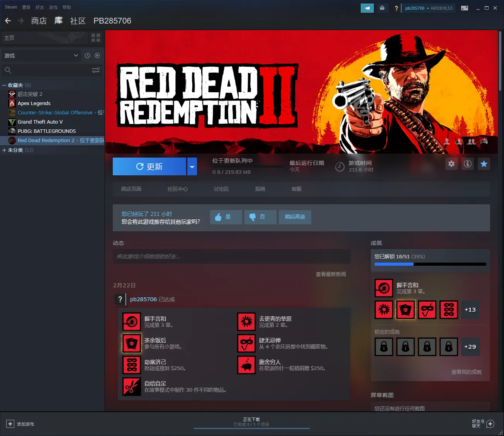Collapse the 收藏夹 section

(4, 85)
